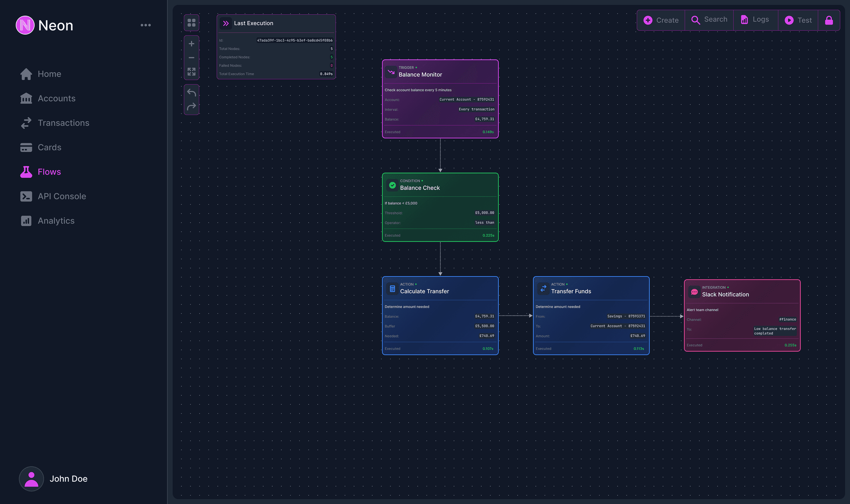Click the Analytics chart icon
Viewport: 850px width, 504px height.
click(x=26, y=221)
